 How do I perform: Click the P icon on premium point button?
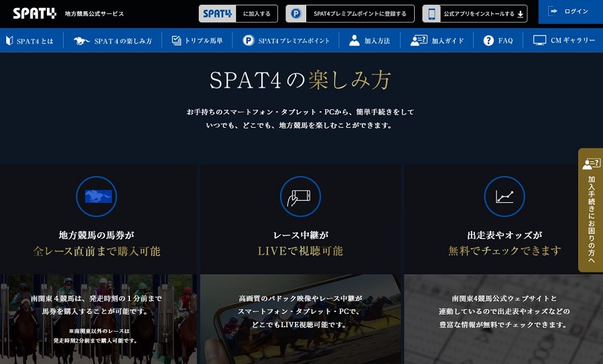[296, 14]
